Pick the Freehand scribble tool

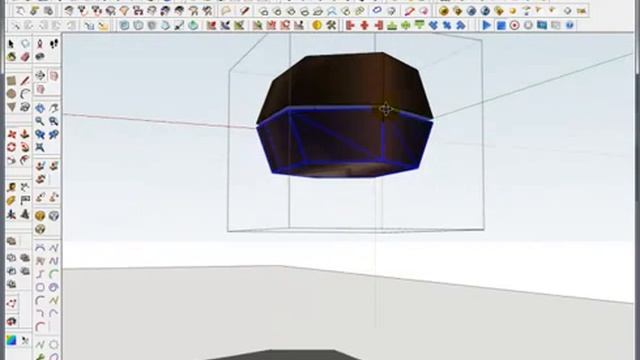[x=25, y=107]
